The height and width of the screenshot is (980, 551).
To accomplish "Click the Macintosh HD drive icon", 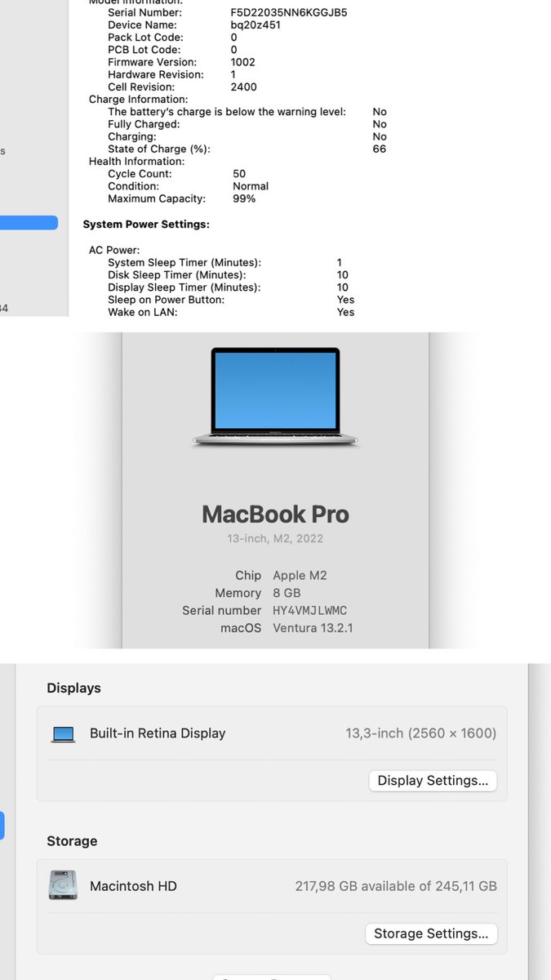I will pos(63,886).
